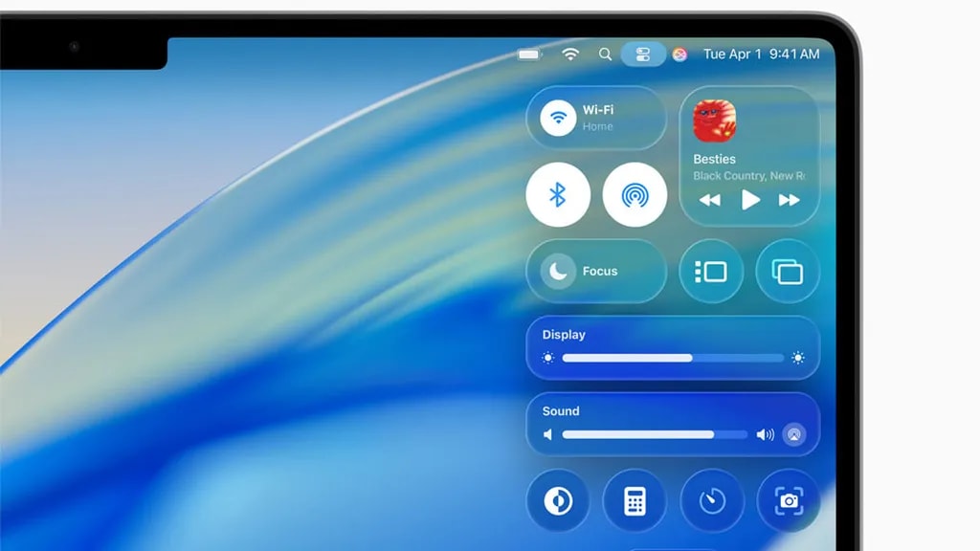The width and height of the screenshot is (980, 551).
Task: Toggle Dark Mode appearance icon
Action: coord(558,500)
